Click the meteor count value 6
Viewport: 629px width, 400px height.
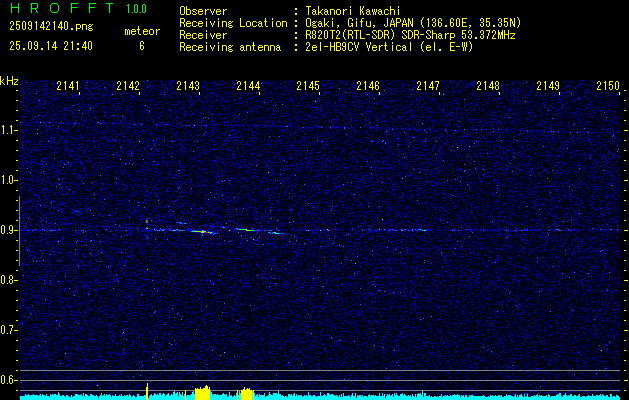142,46
